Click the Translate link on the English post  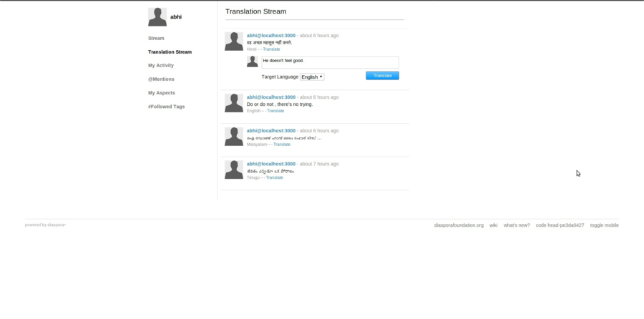[275, 111]
